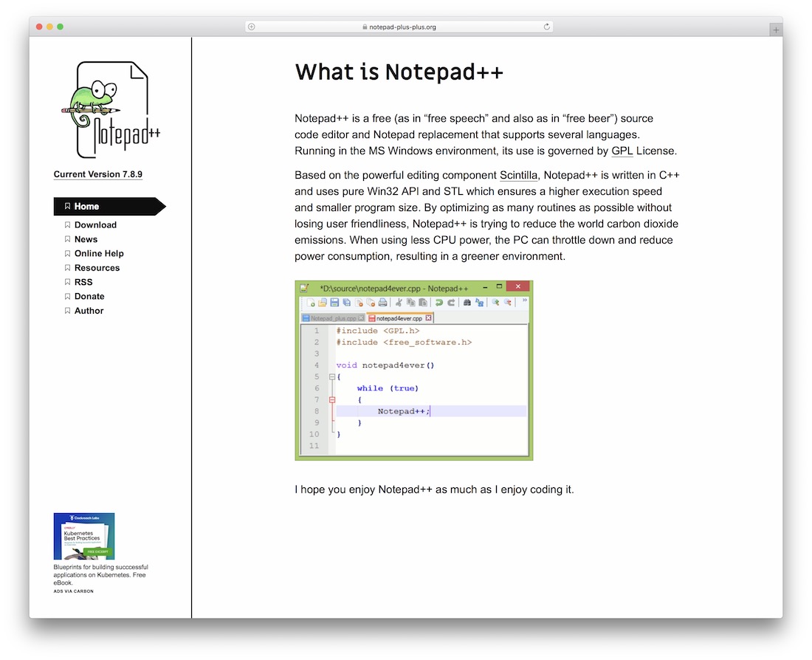Click the Safari reload page icon
The height and width of the screenshot is (660, 812).
[x=546, y=27]
